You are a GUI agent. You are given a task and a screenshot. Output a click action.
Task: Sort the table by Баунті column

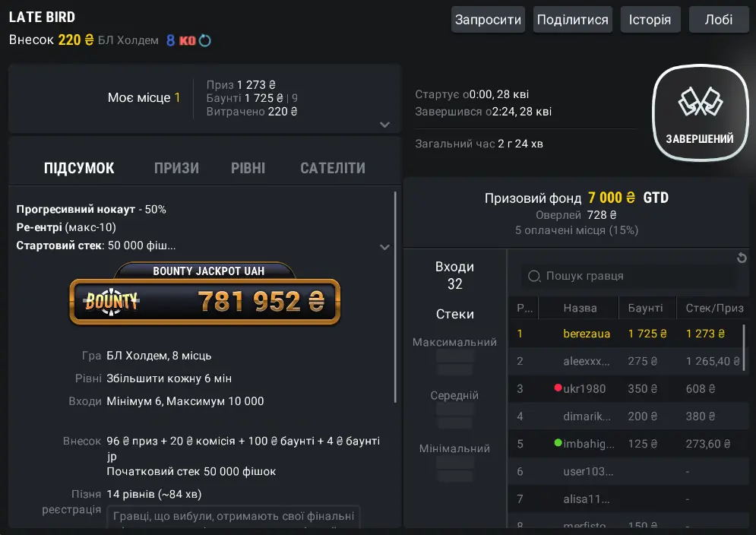645,308
